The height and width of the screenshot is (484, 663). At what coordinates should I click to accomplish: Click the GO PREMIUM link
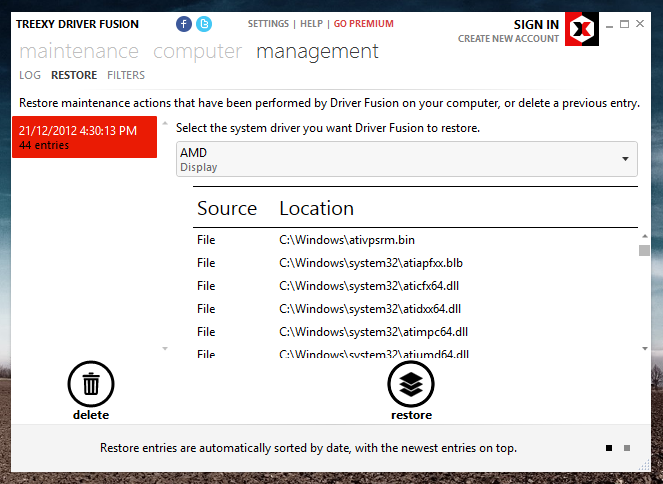[364, 24]
